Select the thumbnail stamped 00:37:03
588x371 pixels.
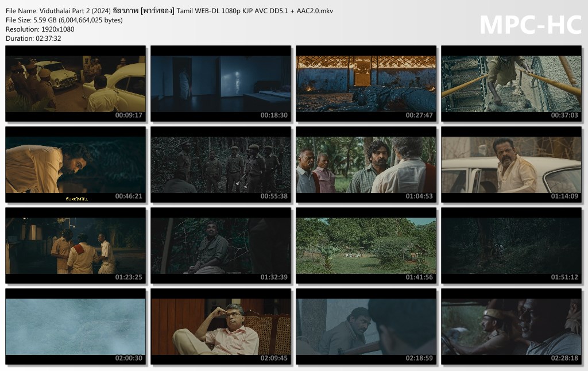512,84
